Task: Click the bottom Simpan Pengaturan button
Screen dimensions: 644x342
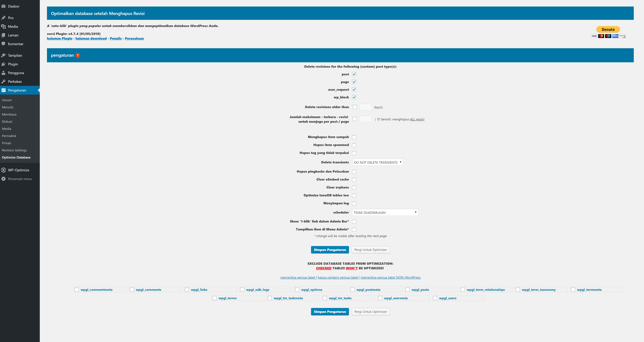Action: 330,312
